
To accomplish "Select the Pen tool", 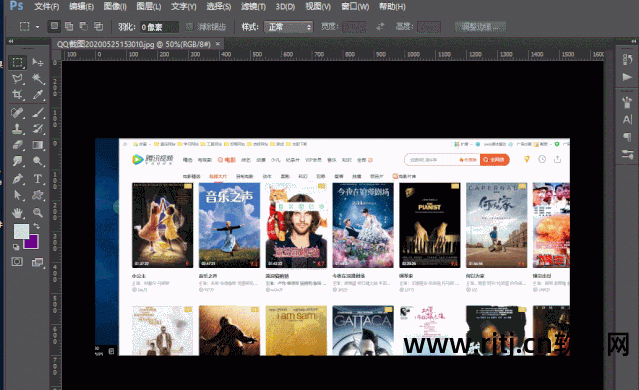I will pos(17,178).
